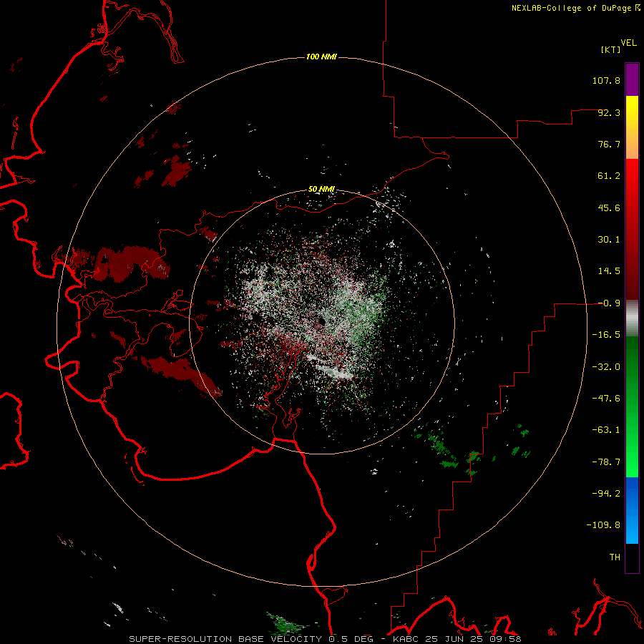644x644 pixels.
Task: Click the 45.6 scale value
Action: [609, 208]
